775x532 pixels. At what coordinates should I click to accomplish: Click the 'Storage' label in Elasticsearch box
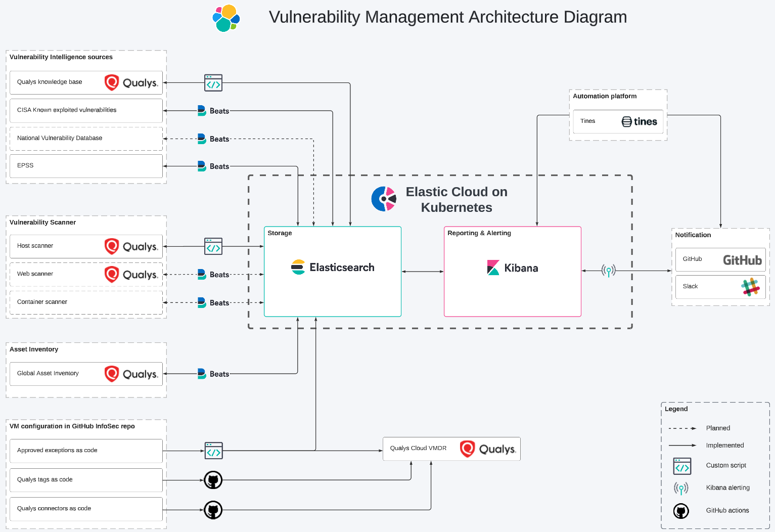point(280,233)
